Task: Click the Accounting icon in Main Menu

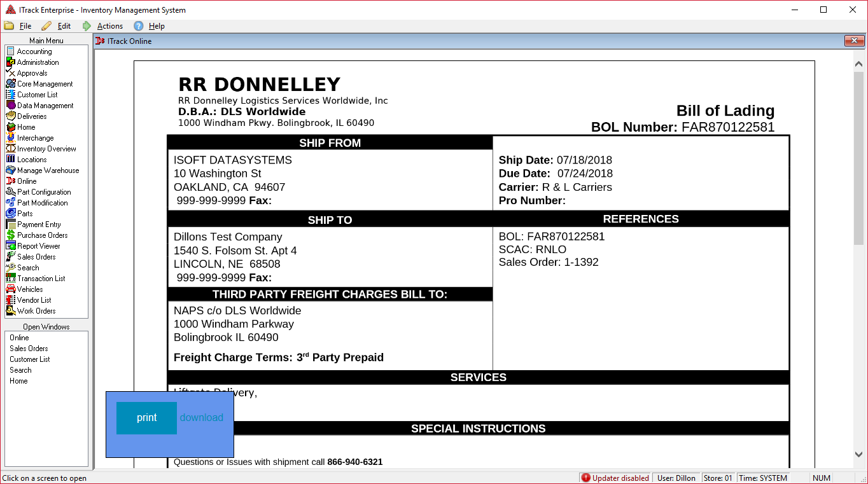Action: point(10,52)
